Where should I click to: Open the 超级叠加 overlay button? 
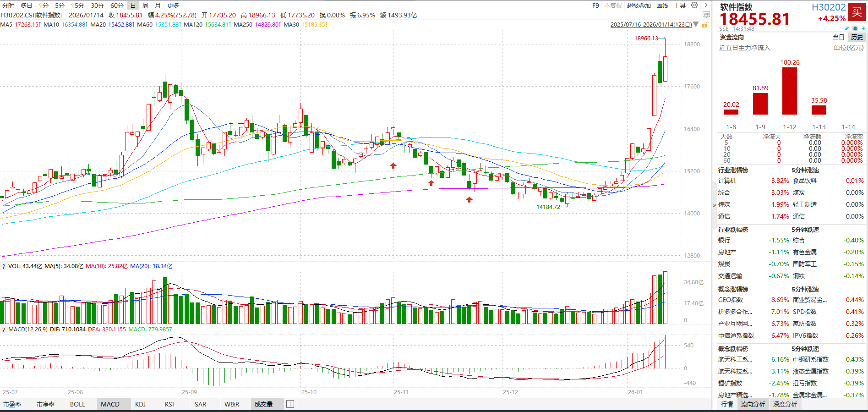point(639,5)
